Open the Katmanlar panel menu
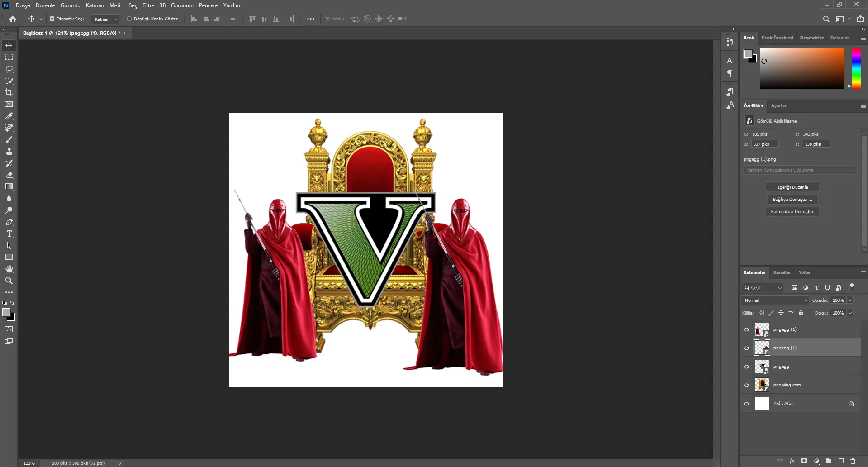 [x=863, y=272]
